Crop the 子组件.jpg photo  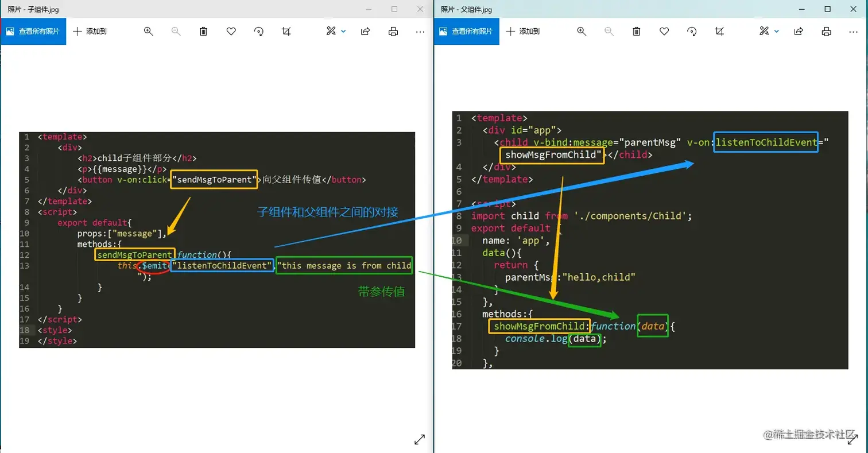[286, 32]
